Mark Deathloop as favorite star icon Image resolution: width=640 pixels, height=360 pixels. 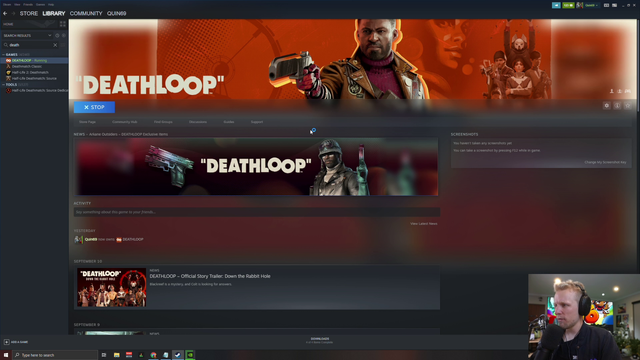coord(628,106)
